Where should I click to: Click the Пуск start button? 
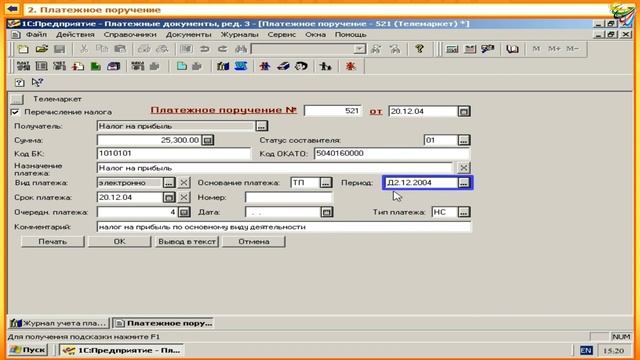click(28, 350)
